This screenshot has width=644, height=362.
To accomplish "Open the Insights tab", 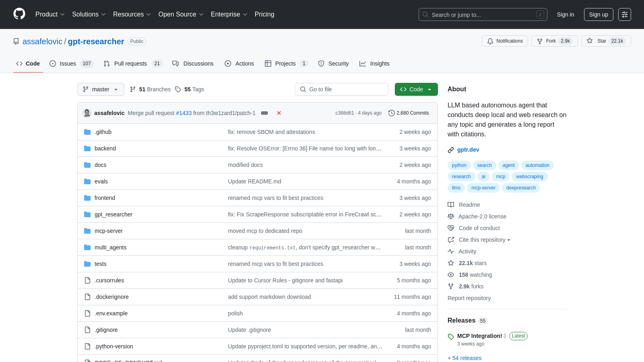I will [x=374, y=64].
